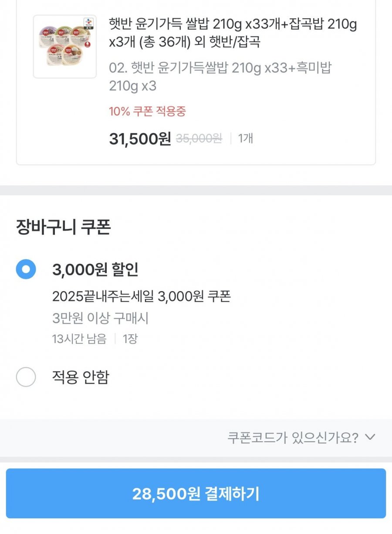Tap the 적용 안함 option label
The image size is (392, 534).
pos(81,377)
